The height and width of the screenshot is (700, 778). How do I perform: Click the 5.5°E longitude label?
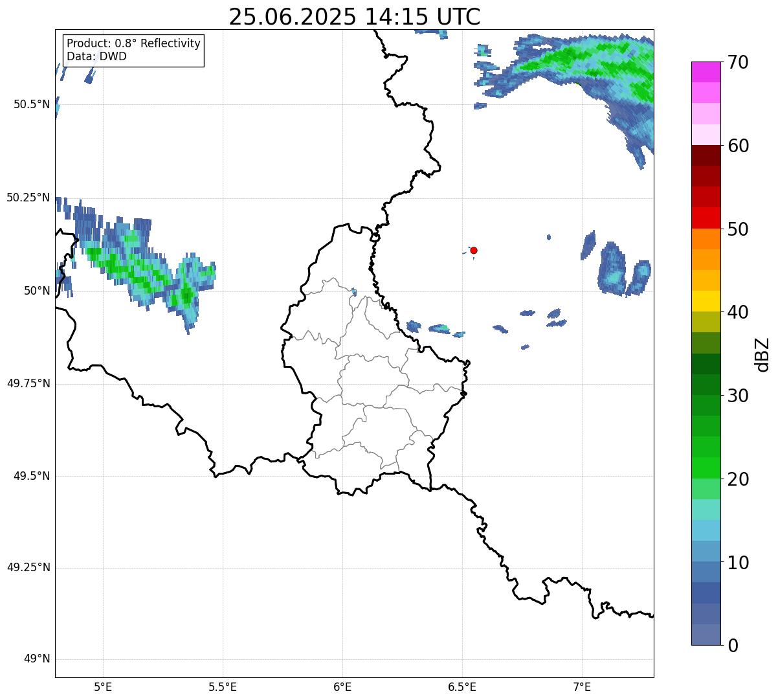point(223,686)
